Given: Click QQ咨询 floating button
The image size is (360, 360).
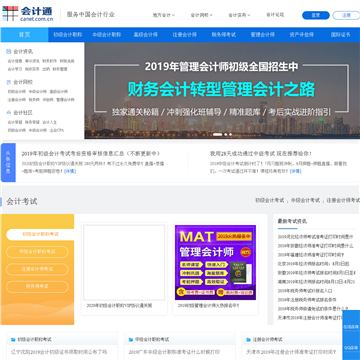Looking at the screenshot, I should (351, 347).
